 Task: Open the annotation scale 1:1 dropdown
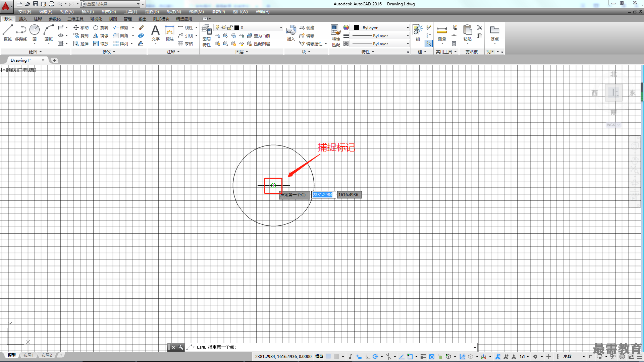(x=524, y=356)
